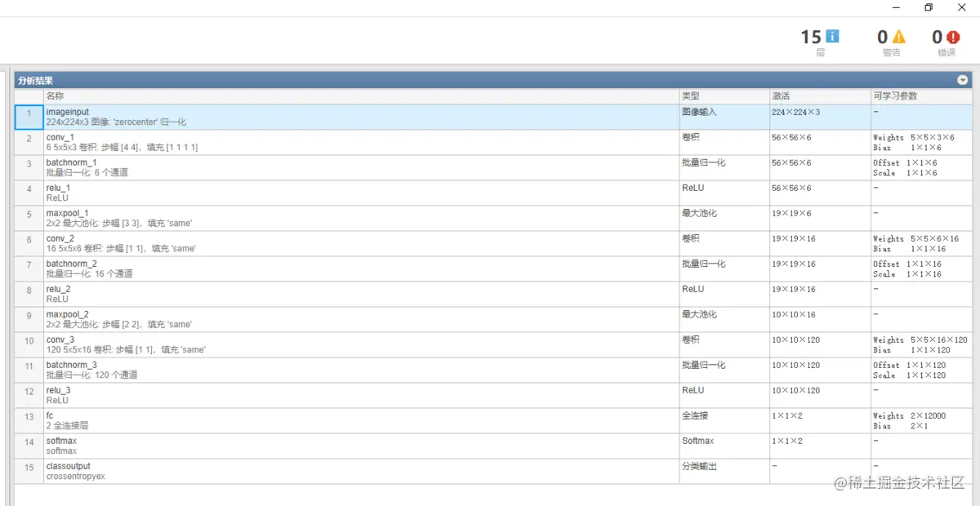Click the Softmax type cell

724,446
